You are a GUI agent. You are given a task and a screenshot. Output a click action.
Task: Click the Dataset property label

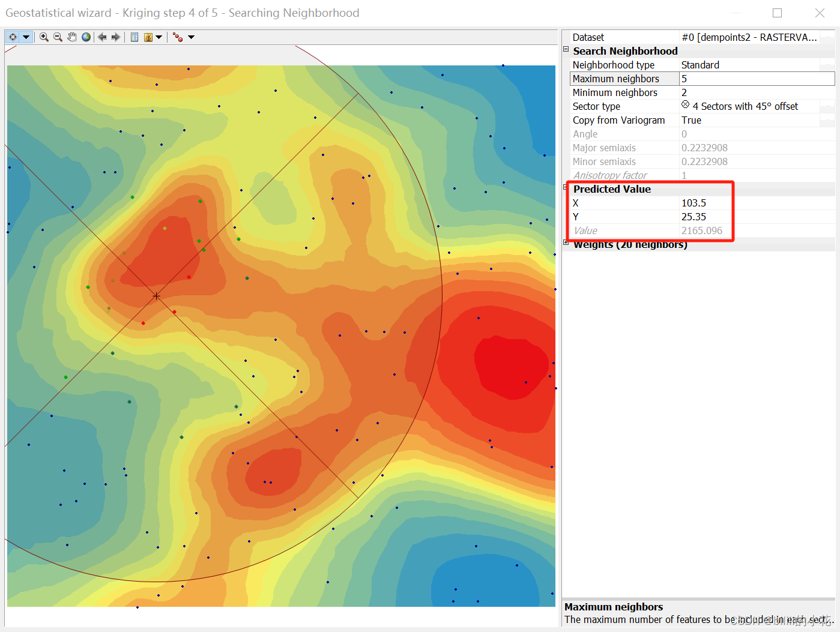coord(588,37)
